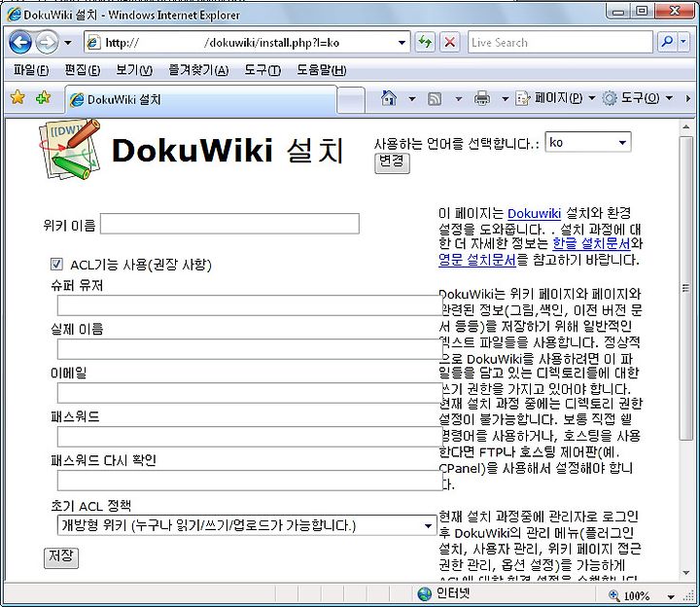This screenshot has height=607, width=700.
Task: Expand the command bar overflow chevron
Action: [688, 98]
